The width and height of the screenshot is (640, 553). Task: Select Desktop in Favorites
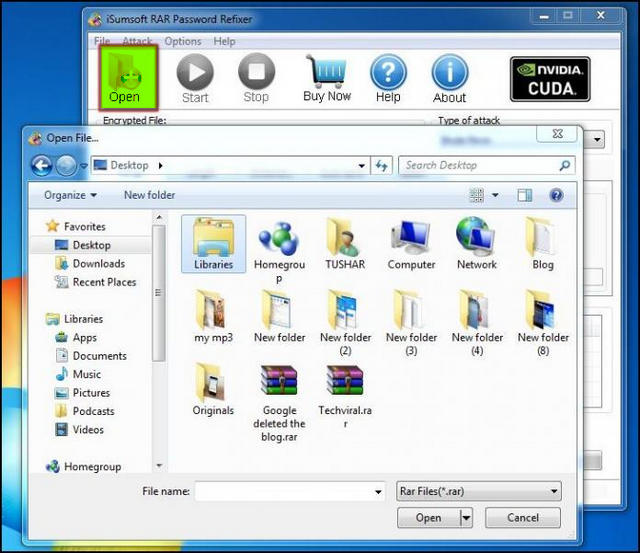pos(91,245)
